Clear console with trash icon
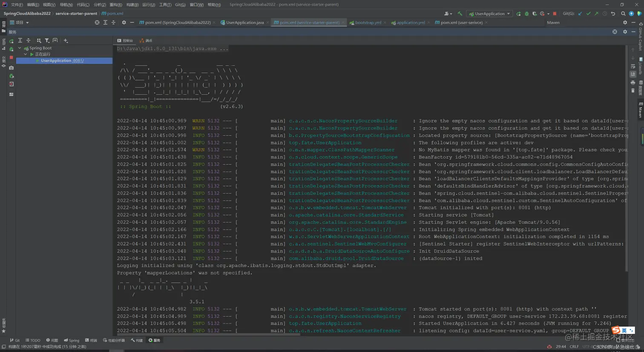 click(x=633, y=90)
